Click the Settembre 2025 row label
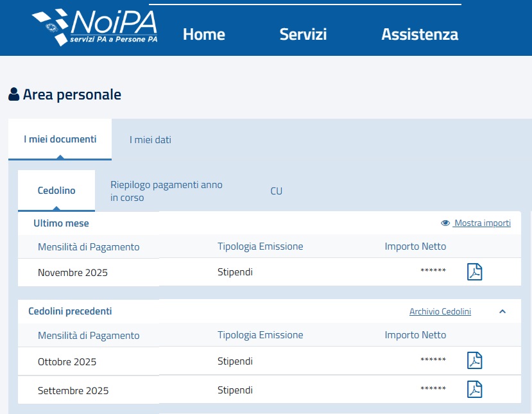 point(73,391)
